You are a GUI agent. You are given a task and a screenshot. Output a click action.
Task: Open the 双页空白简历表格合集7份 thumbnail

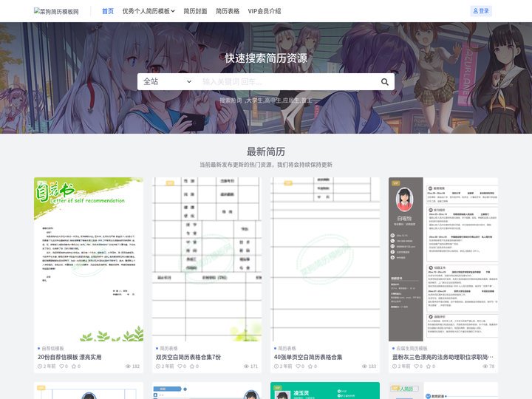click(x=207, y=259)
